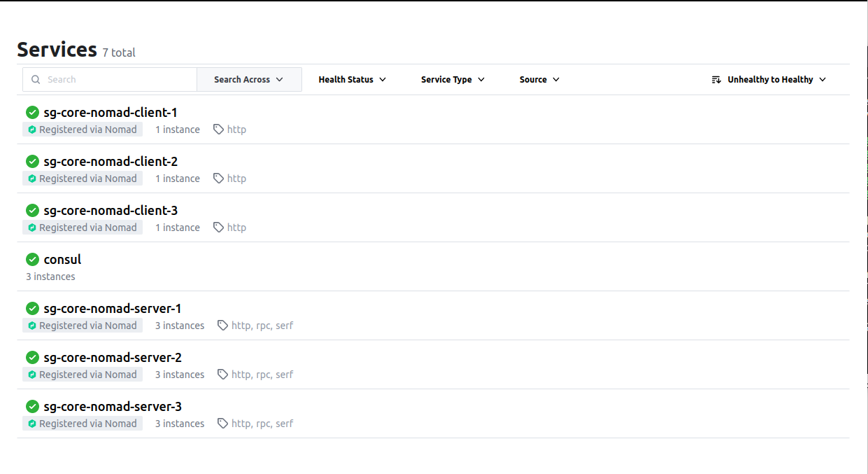This screenshot has width=868, height=474.
Task: Click green health check icon next to consul
Action: (x=32, y=259)
